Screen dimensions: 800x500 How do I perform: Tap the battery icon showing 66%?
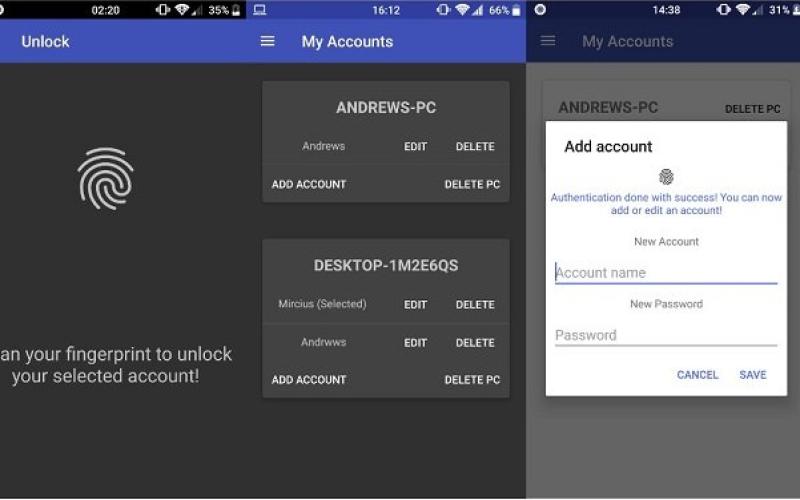coord(516,10)
